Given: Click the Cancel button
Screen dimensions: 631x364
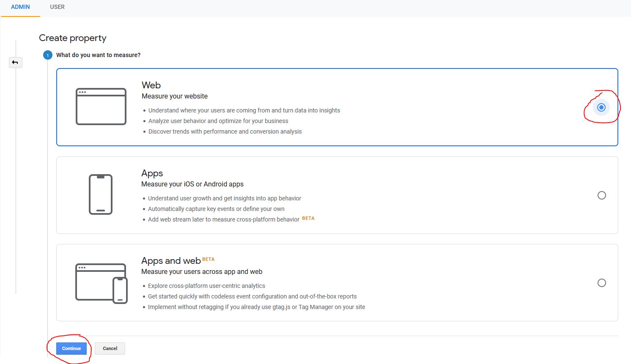Looking at the screenshot, I should (x=110, y=348).
